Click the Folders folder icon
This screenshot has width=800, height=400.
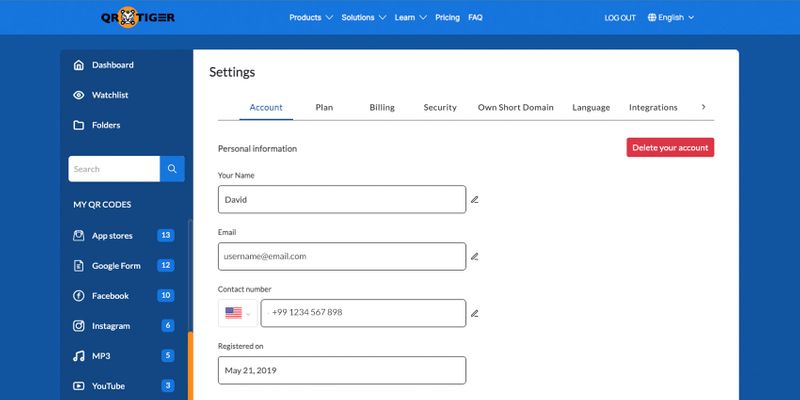[x=79, y=125]
